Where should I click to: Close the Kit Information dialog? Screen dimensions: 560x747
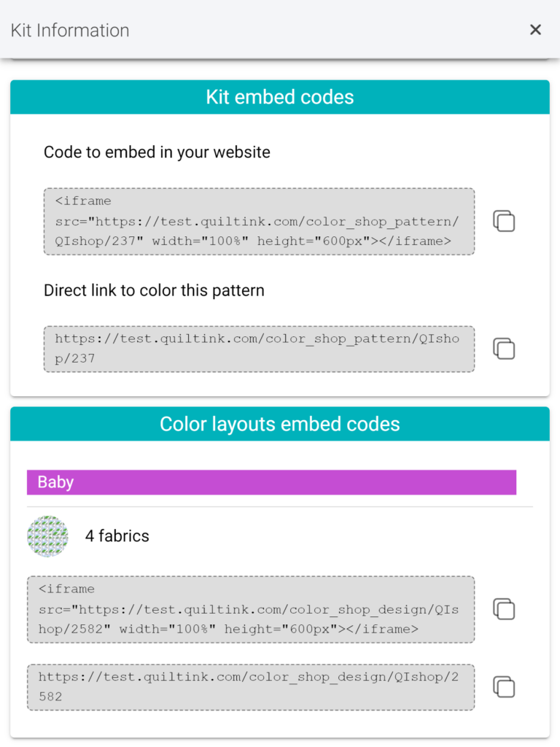[535, 29]
